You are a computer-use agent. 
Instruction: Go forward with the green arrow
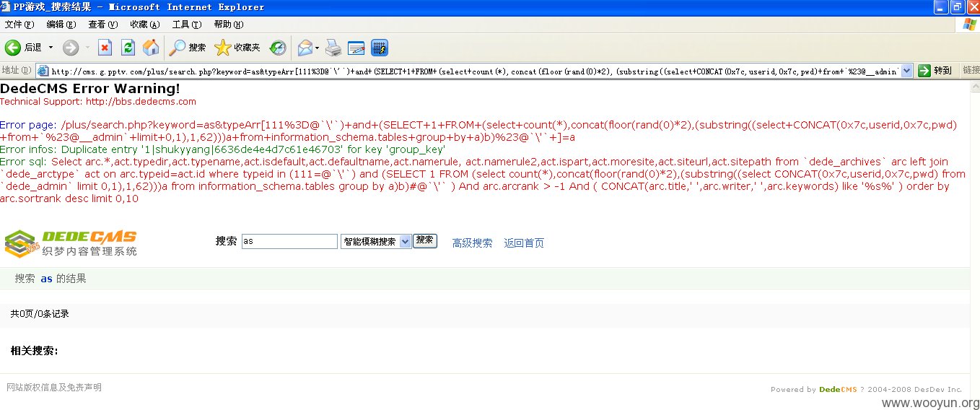71,48
